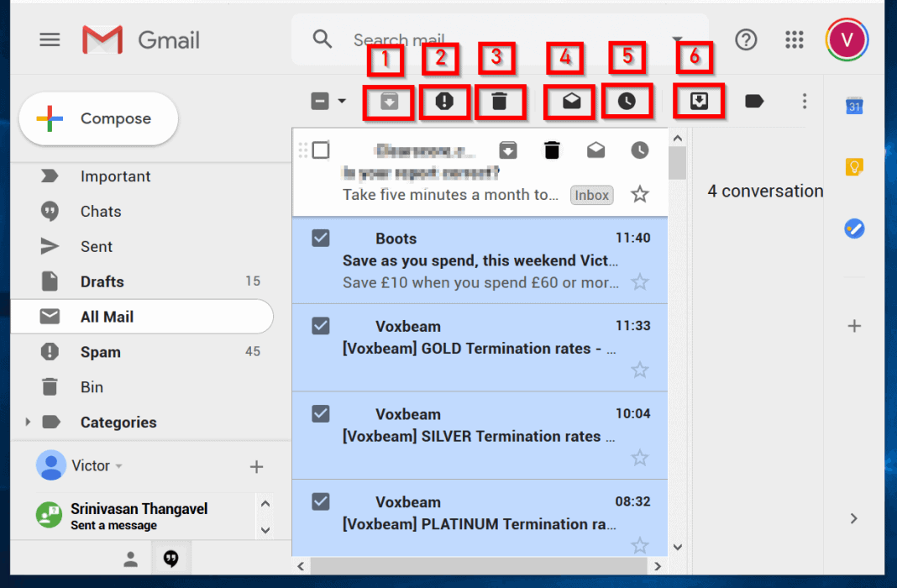Uncheck the Boots email checkbox

321,238
